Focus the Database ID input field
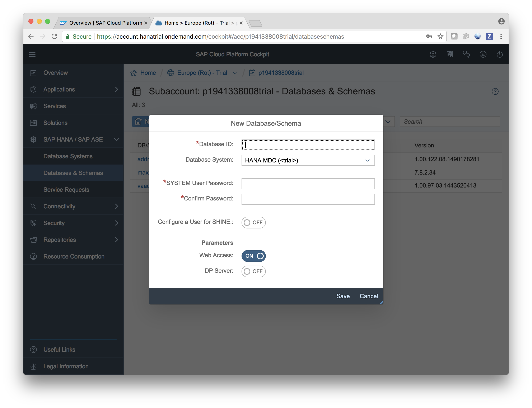The width and height of the screenshot is (532, 408). pos(308,145)
